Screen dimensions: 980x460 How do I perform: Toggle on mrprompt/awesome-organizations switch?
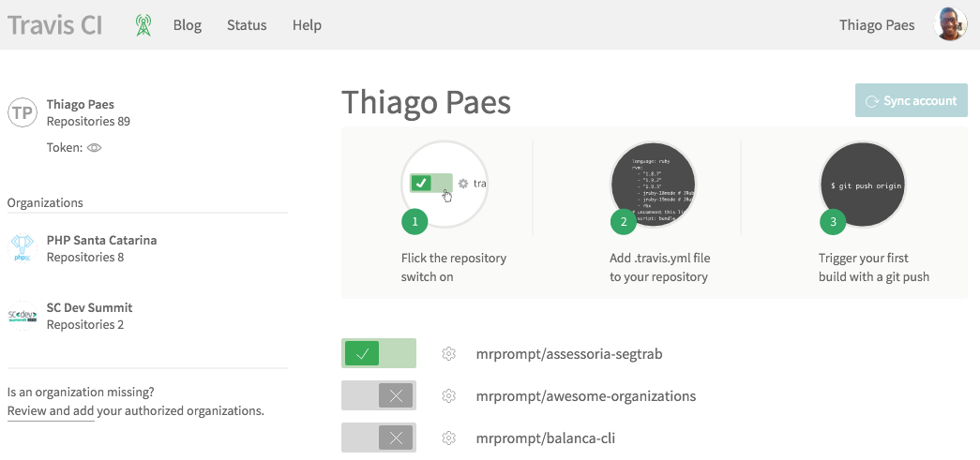click(379, 395)
